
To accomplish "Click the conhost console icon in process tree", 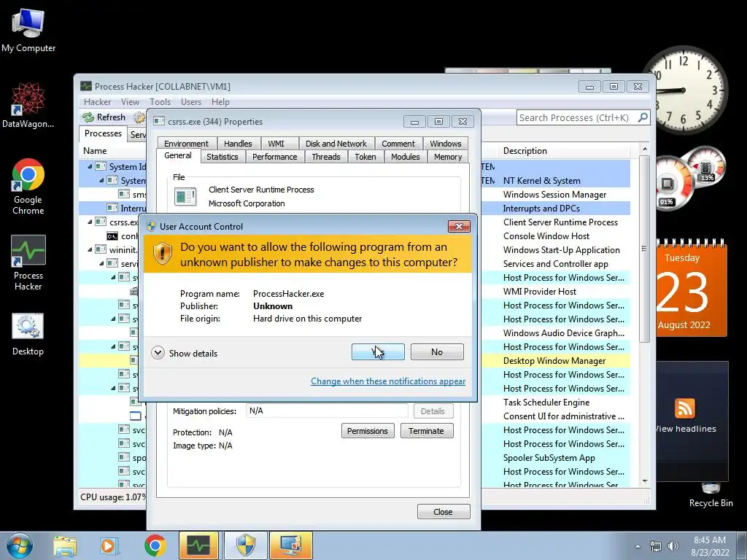I will pyautogui.click(x=112, y=236).
